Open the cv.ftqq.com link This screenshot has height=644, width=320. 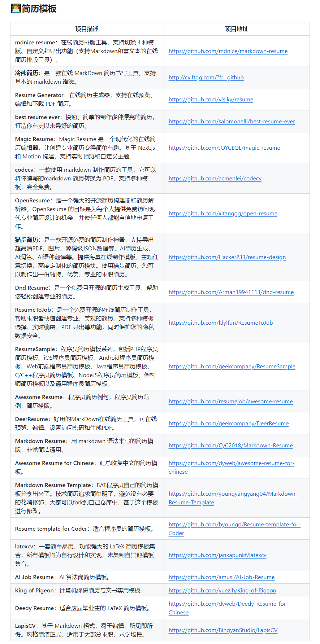[x=206, y=78]
